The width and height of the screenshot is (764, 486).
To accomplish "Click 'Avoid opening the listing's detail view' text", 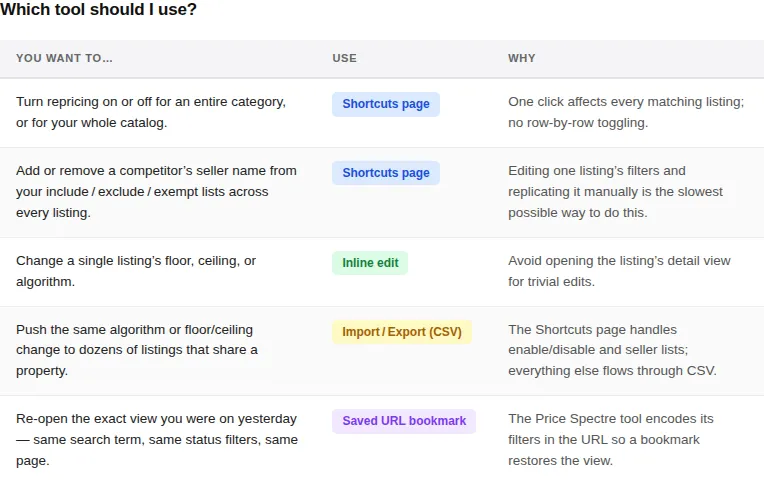I will (x=619, y=261).
